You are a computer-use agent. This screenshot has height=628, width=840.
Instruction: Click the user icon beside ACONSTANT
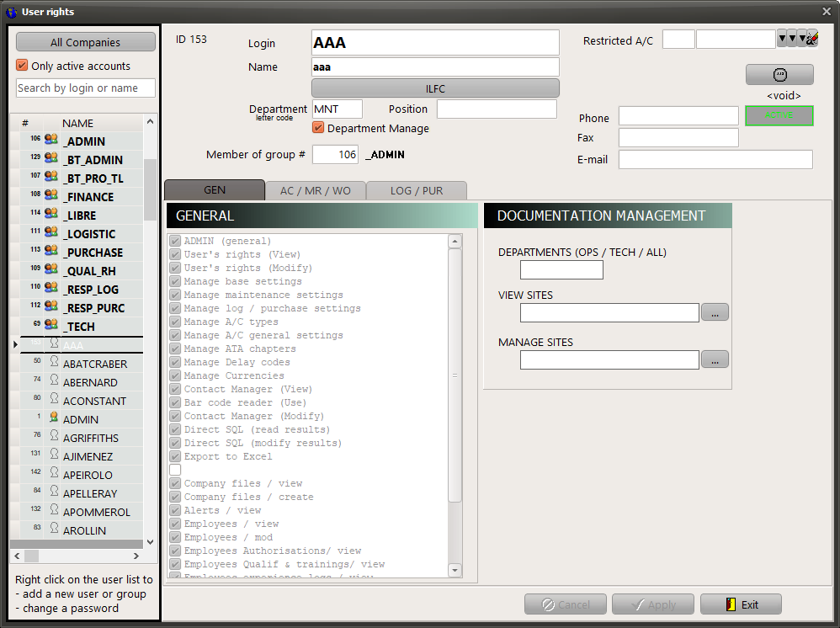tap(54, 399)
